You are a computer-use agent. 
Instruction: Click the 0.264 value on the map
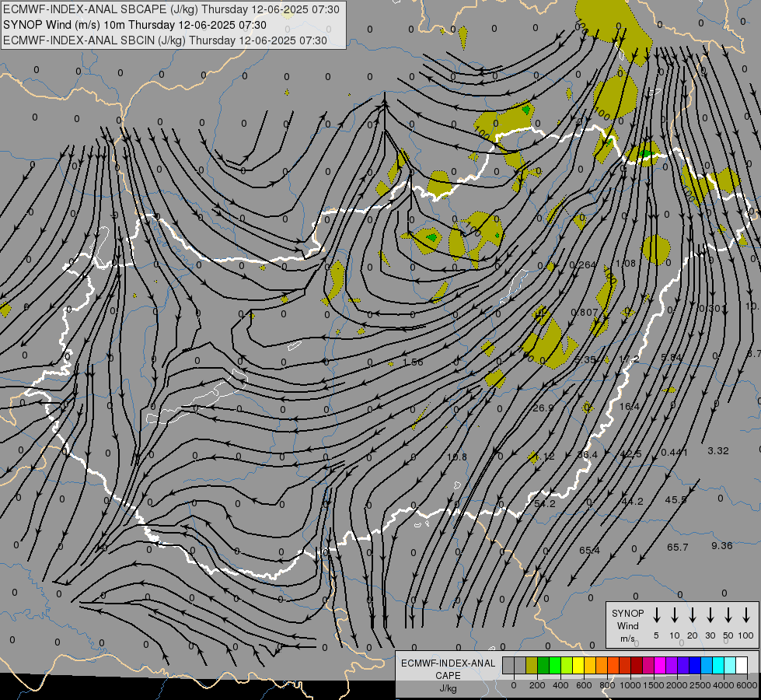coord(582,264)
